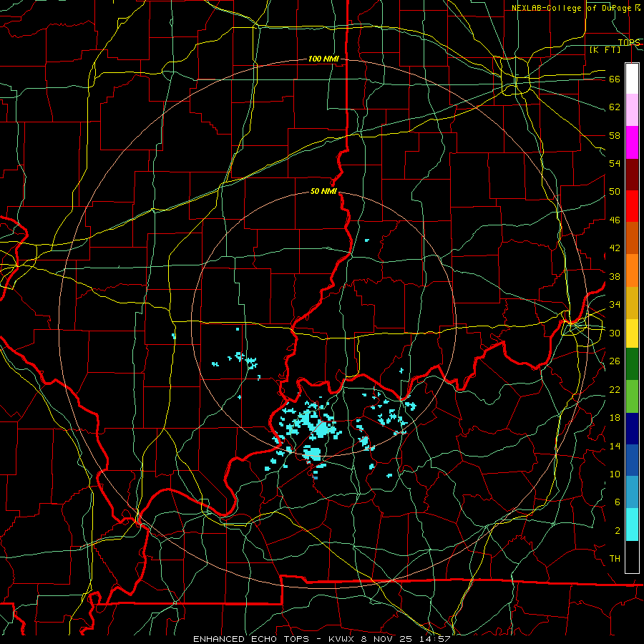Click the legend value 26
Screen dimensions: 644x644
[x=615, y=361]
